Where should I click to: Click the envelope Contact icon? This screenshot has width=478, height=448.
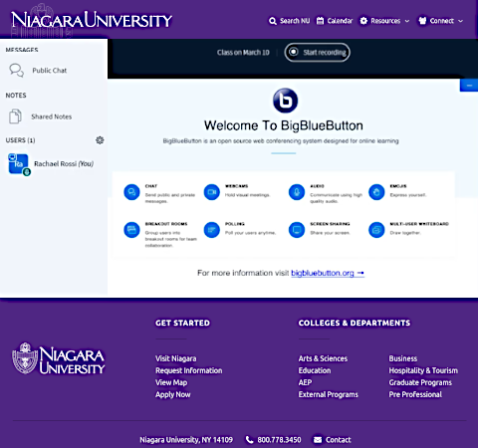coord(318,440)
